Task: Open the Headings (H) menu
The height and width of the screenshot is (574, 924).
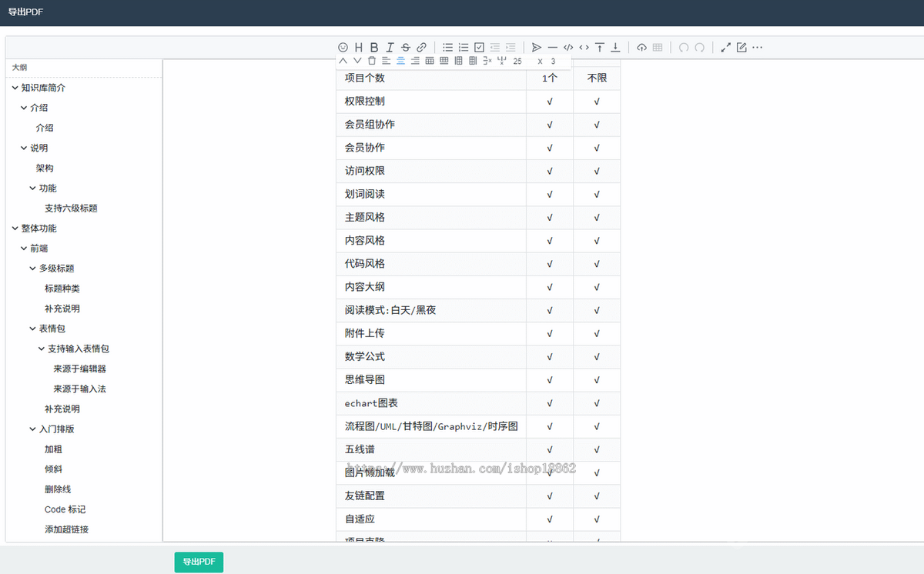Action: click(359, 47)
